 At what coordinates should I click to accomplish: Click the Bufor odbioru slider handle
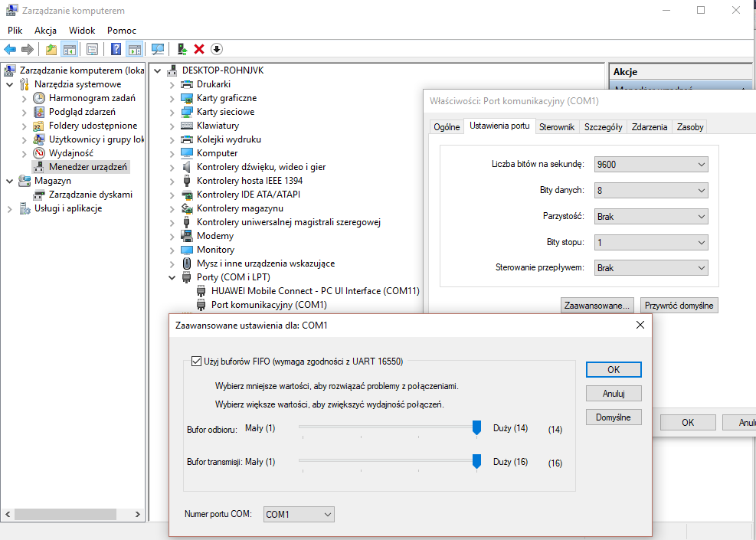pyautogui.click(x=476, y=427)
